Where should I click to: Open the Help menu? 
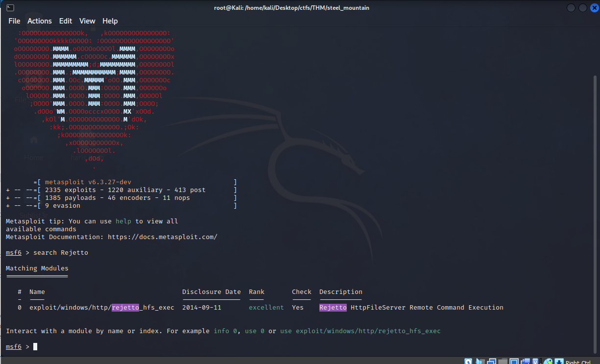110,21
